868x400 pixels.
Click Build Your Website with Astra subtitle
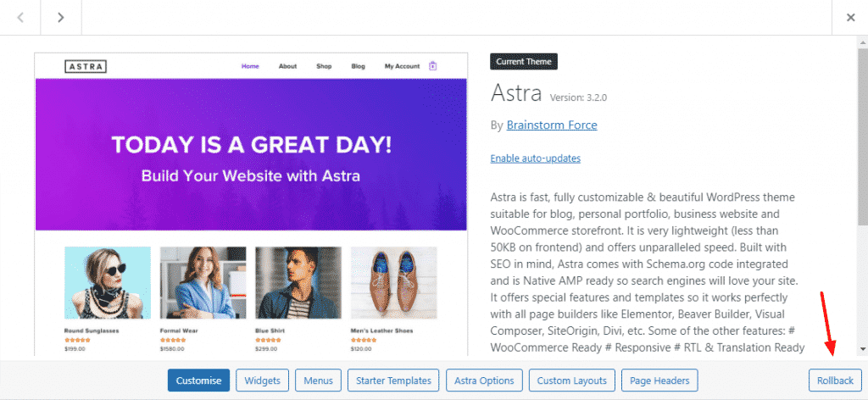pyautogui.click(x=251, y=176)
